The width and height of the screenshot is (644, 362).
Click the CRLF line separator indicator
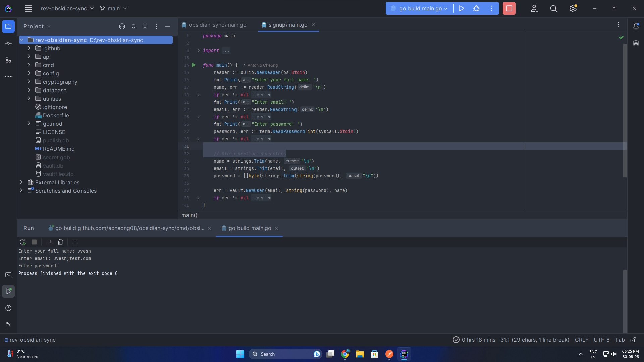pyautogui.click(x=581, y=340)
